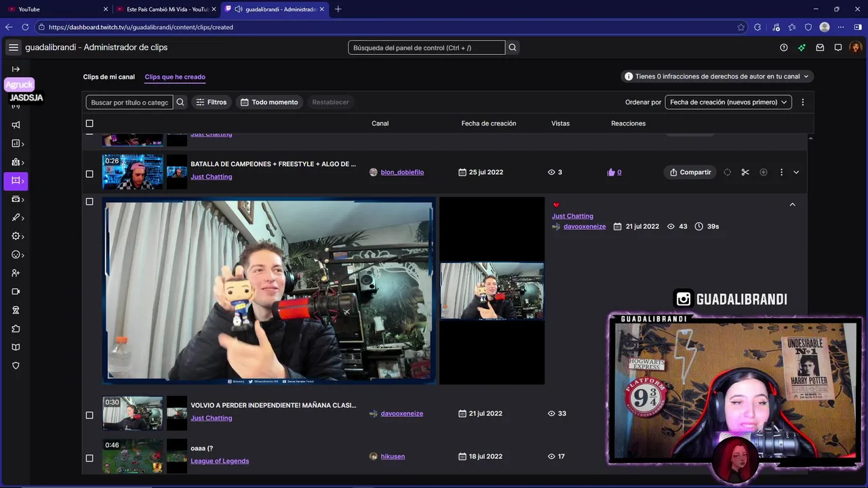Open the more options menu beside sort dropdown

coord(803,102)
